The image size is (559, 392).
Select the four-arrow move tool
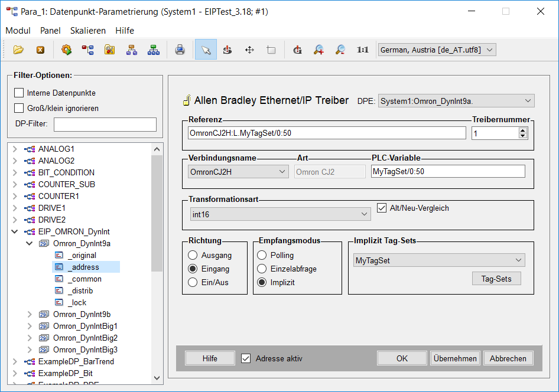click(249, 50)
